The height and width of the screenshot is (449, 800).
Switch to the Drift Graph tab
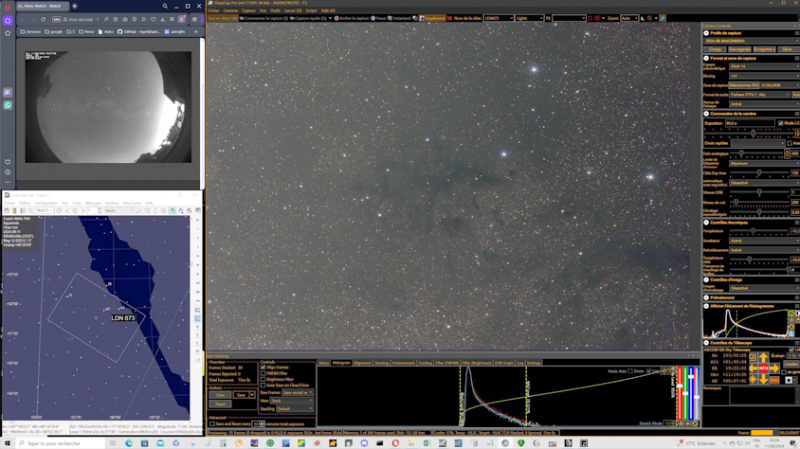(504, 363)
